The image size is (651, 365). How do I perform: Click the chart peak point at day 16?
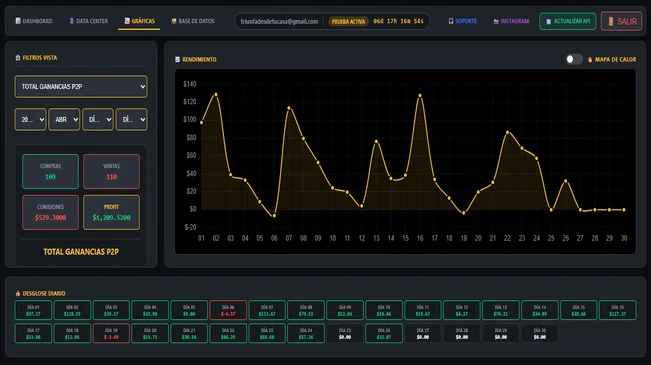tap(420, 96)
